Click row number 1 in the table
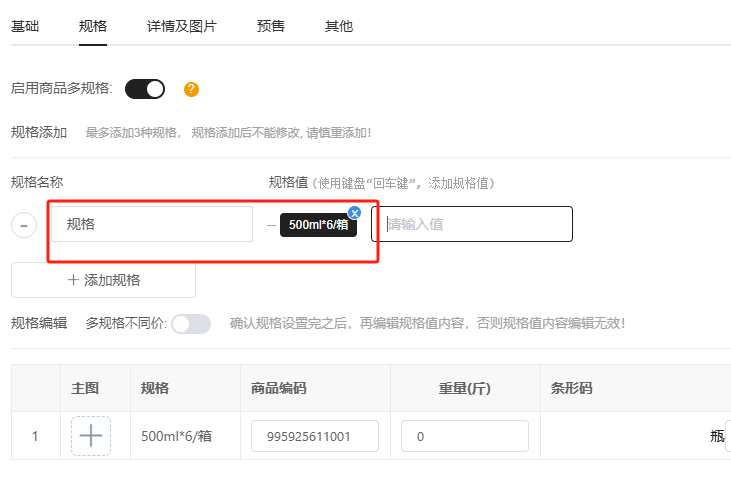 (x=35, y=436)
